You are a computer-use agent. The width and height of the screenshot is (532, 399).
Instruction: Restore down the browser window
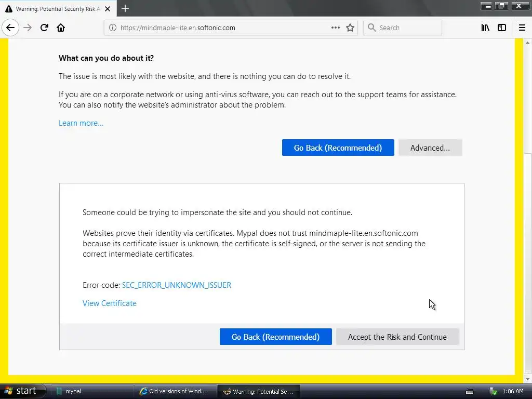point(501,6)
